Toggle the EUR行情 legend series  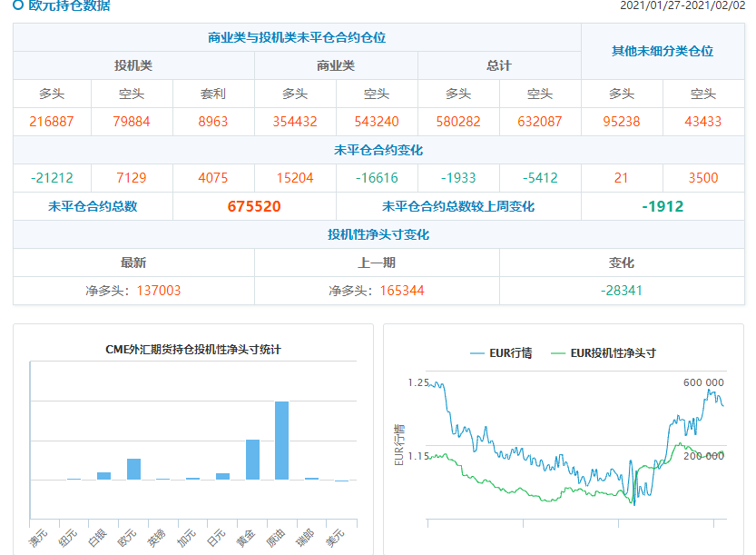[500, 352]
